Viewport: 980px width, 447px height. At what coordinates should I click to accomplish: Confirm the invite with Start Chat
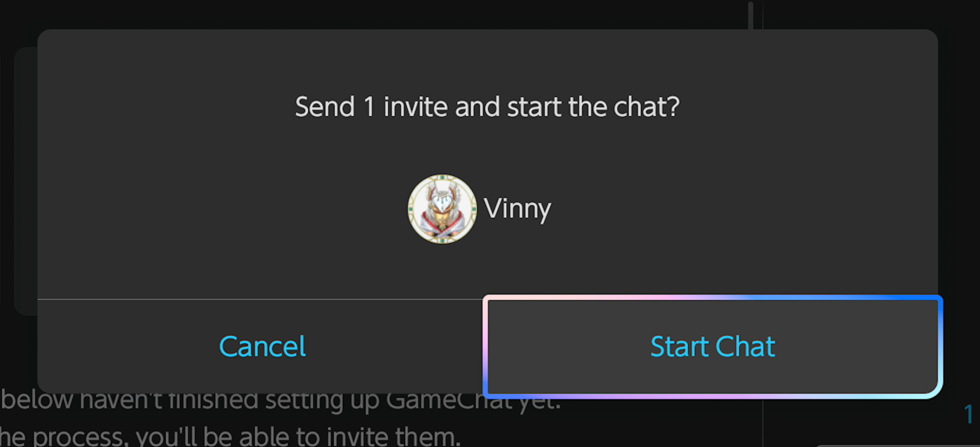[x=712, y=346]
